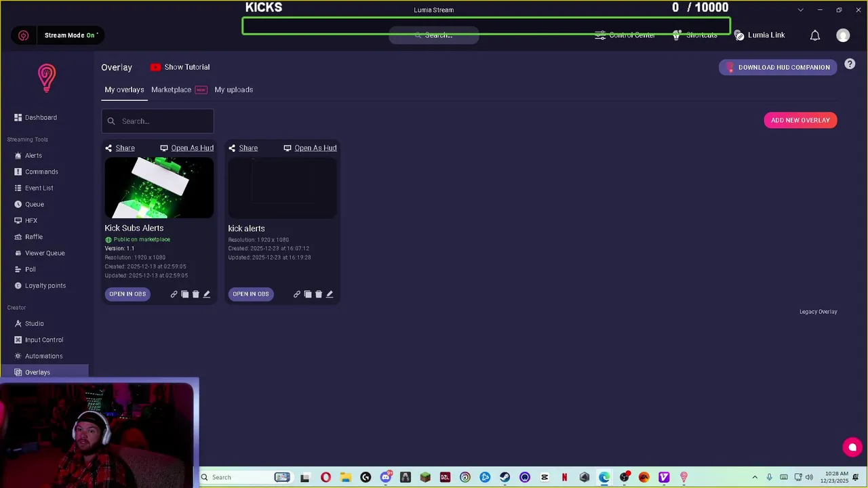
Task: Switch to Marketplace tab
Action: 178,89
